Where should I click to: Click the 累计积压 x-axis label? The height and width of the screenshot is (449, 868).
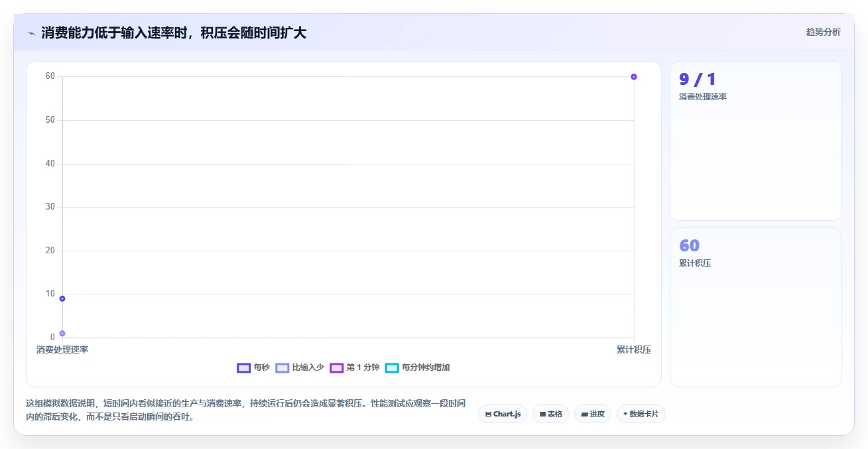(634, 350)
